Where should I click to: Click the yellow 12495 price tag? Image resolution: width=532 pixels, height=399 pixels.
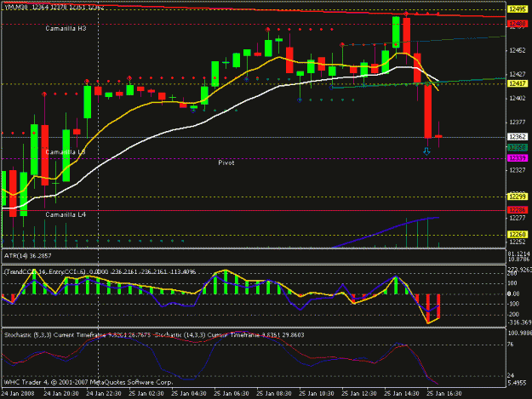518,9
